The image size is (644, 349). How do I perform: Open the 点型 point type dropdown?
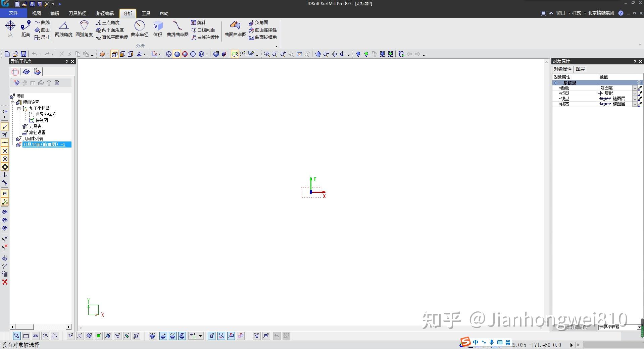pyautogui.click(x=635, y=94)
